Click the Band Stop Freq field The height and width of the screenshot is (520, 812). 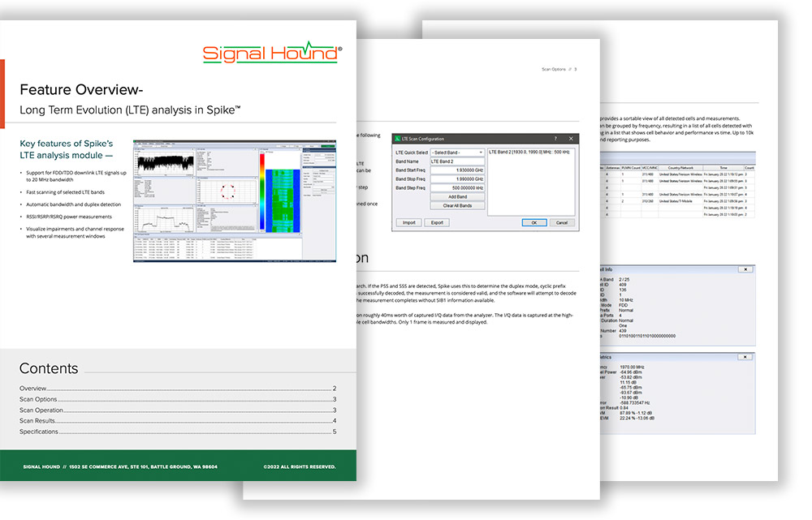pos(457,179)
